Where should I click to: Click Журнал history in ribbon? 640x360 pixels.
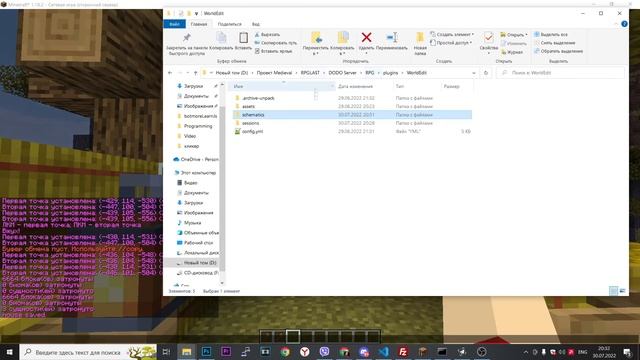click(x=512, y=52)
